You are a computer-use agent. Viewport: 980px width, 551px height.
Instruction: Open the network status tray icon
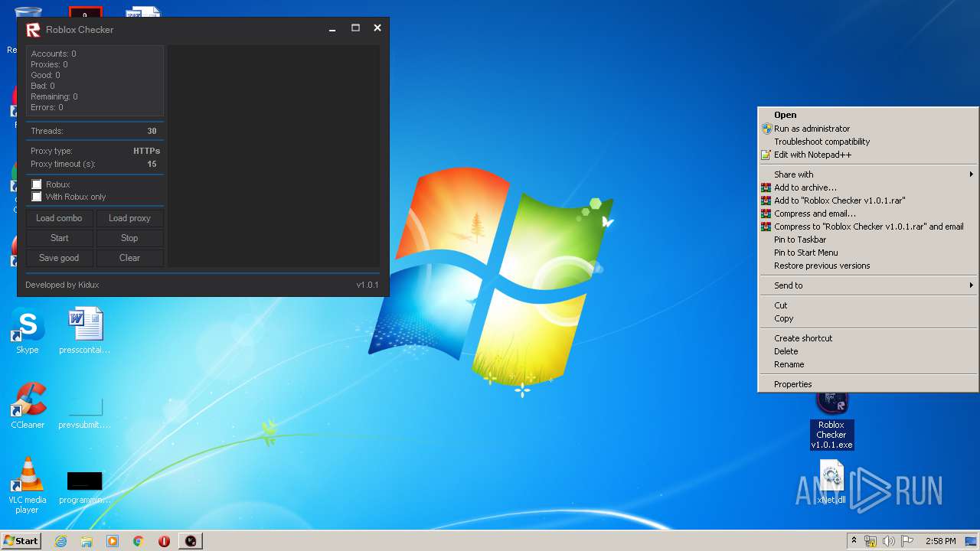[x=871, y=541]
